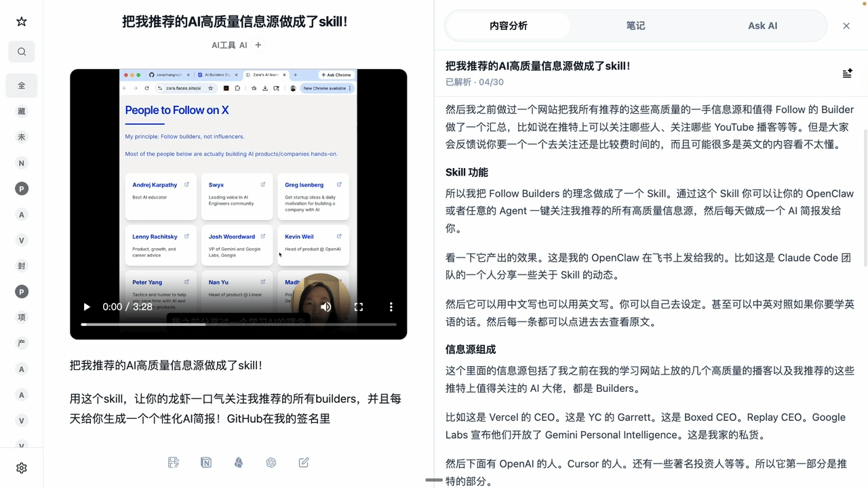Click the star favorites icon in sidebar

[22, 22]
